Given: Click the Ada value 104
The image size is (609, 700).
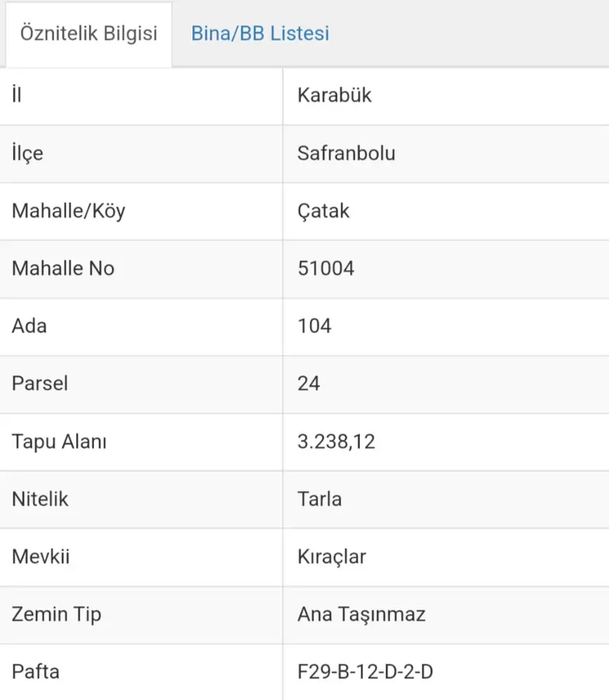Looking at the screenshot, I should (x=314, y=325).
